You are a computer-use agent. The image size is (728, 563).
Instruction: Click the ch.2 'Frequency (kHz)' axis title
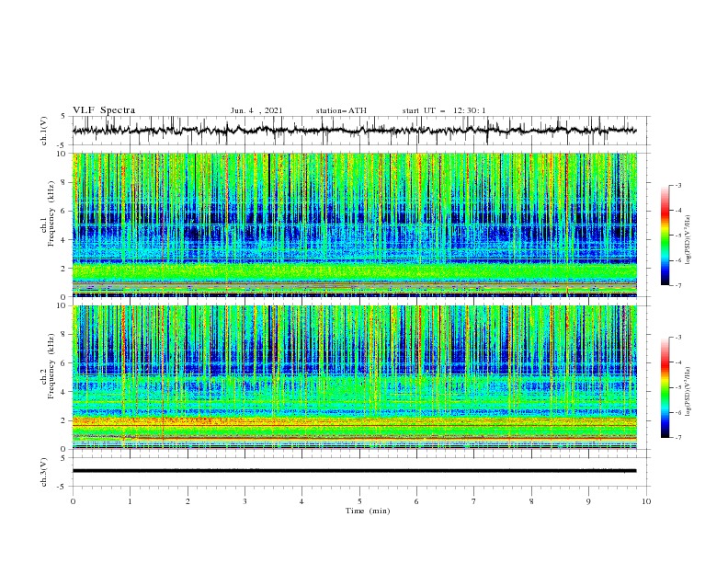coord(51,366)
